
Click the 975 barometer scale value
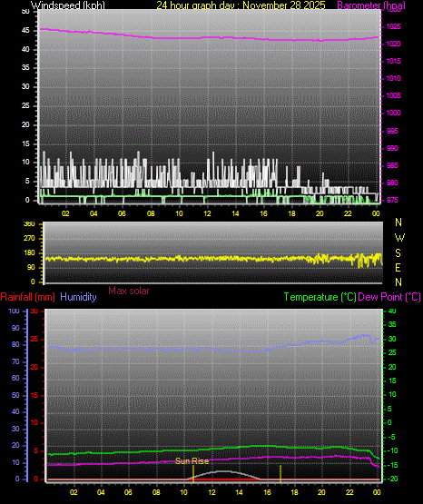[392, 200]
